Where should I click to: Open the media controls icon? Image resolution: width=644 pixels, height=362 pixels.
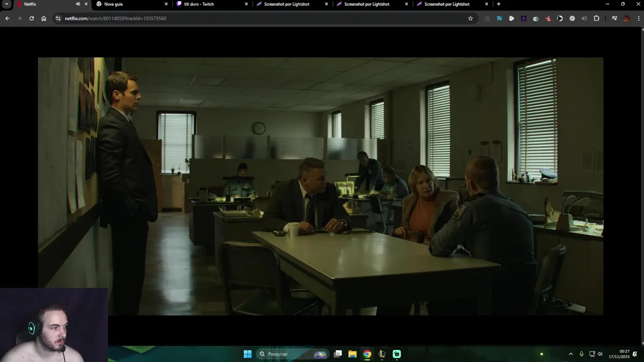click(x=614, y=18)
